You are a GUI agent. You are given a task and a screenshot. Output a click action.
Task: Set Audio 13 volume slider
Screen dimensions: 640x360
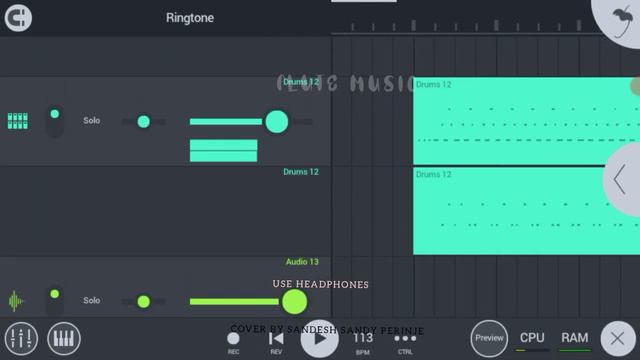(x=249, y=302)
